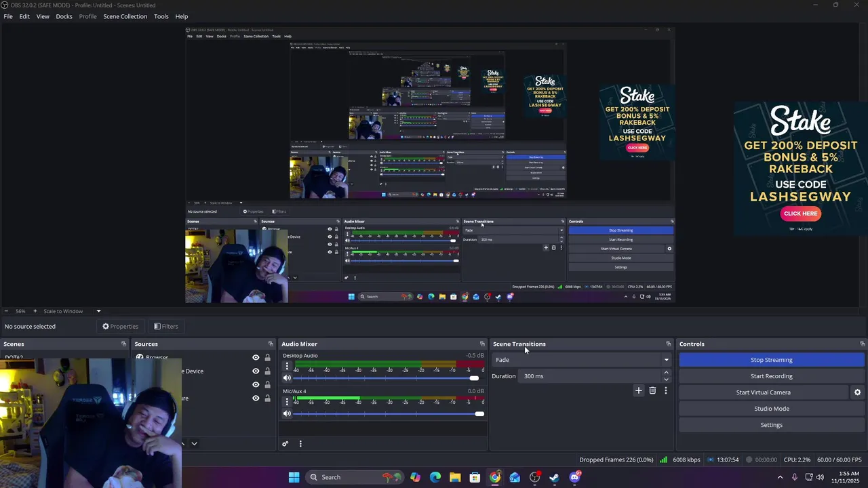Open the Fade transition dropdown
Screen dimensions: 868x488
pyautogui.click(x=582, y=360)
